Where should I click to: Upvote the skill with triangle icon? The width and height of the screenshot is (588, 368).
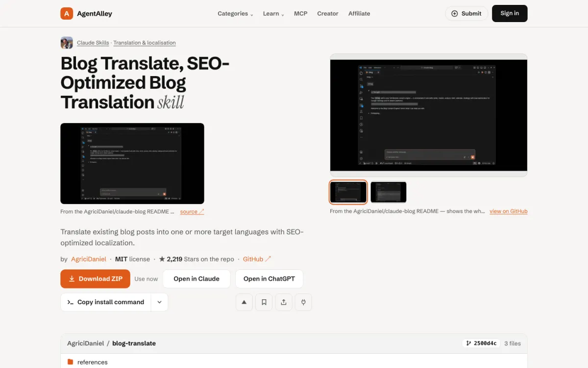[245, 302]
